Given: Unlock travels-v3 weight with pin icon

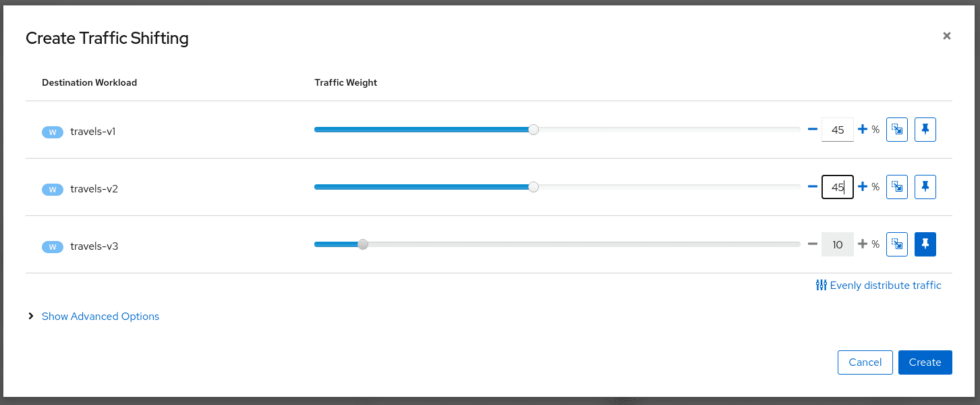Looking at the screenshot, I should [925, 244].
